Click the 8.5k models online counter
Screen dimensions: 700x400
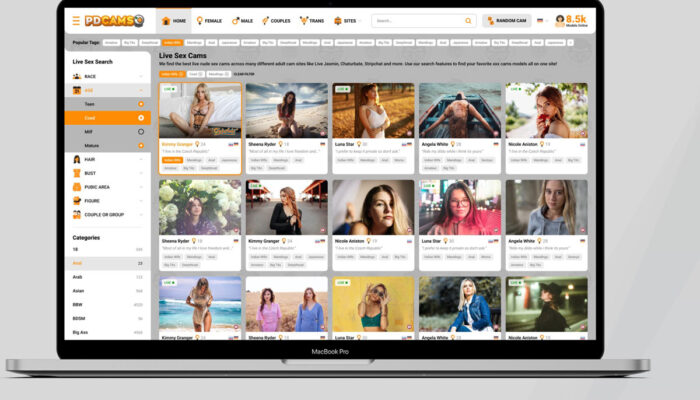tap(571, 21)
